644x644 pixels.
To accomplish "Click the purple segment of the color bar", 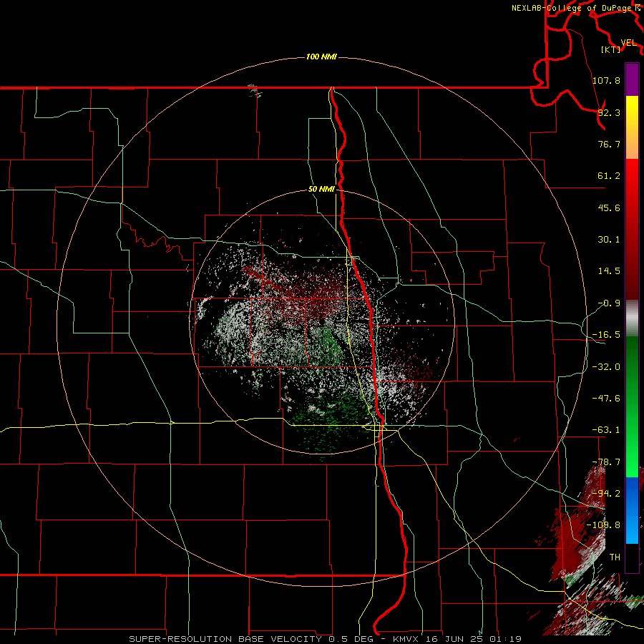I will tap(632, 79).
